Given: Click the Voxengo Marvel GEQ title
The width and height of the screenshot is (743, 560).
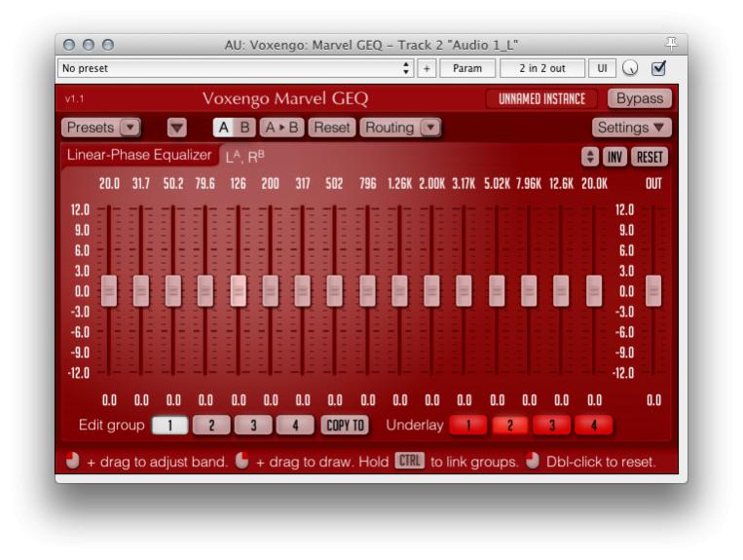Looking at the screenshot, I should point(285,98).
